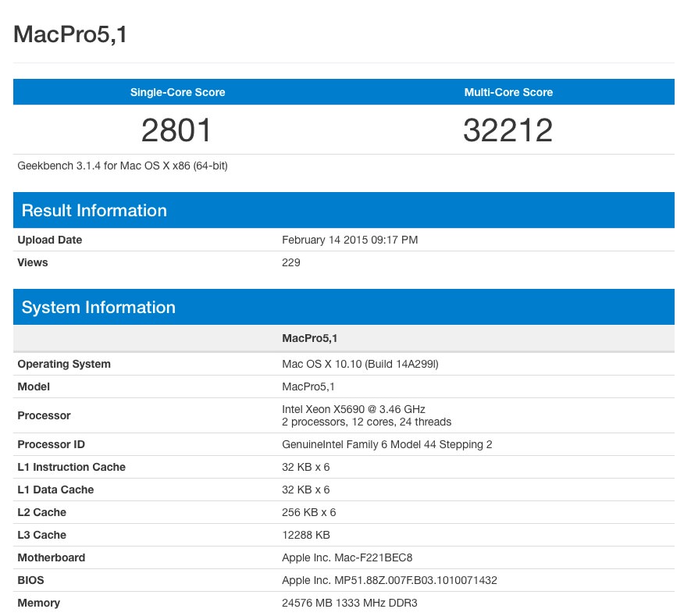Select the 256 KB x 6 value
Image resolution: width=691 pixels, height=616 pixels.
point(309,512)
